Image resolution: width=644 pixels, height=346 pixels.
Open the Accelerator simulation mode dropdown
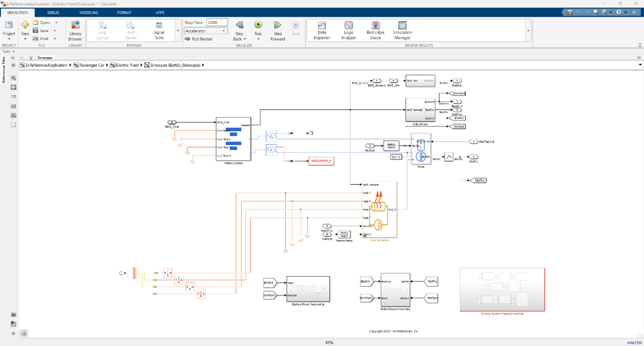coord(205,31)
